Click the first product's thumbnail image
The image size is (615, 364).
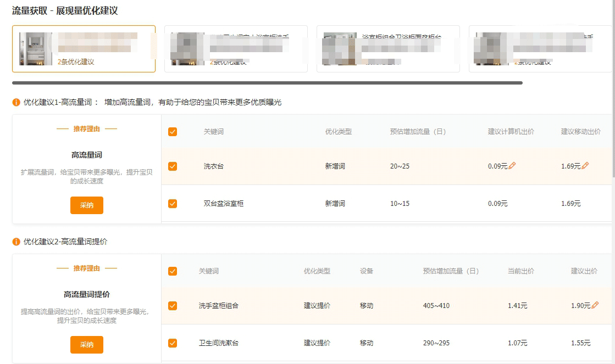[36, 49]
